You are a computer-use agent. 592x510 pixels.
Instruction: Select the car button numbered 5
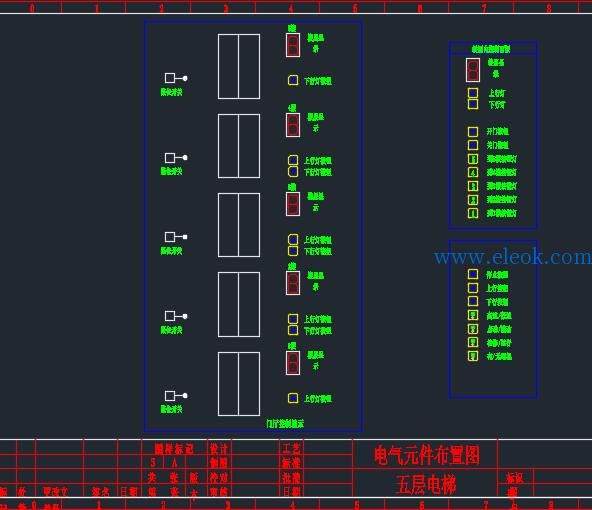473,159
